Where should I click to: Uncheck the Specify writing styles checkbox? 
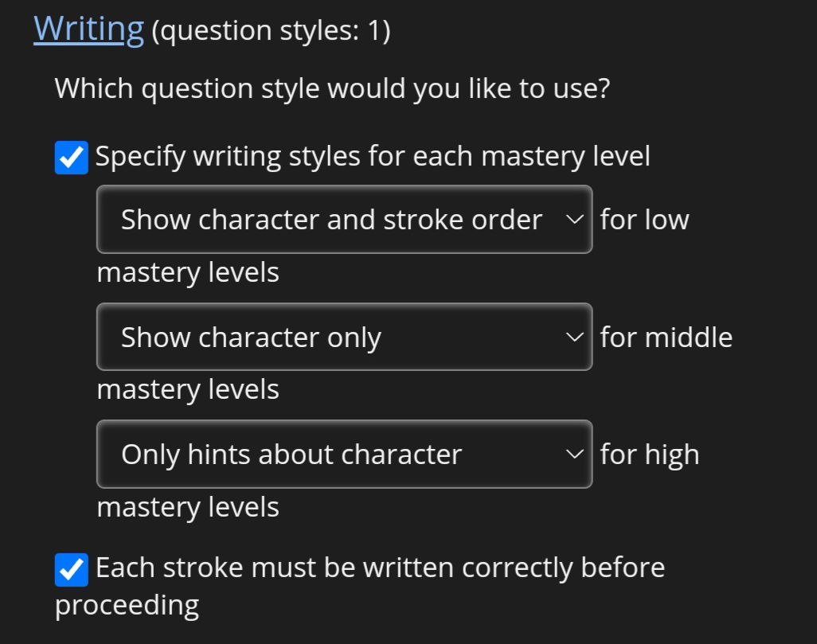[x=71, y=157]
